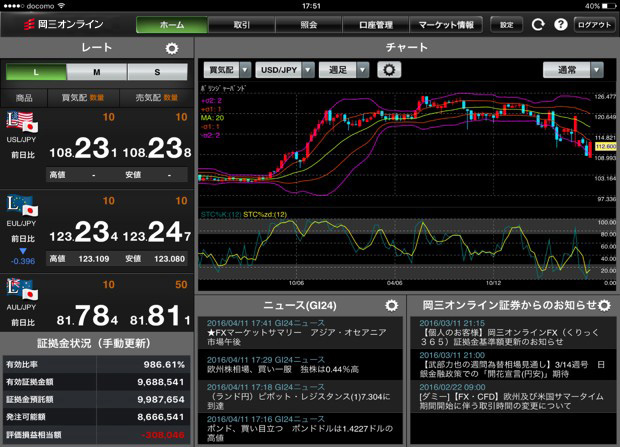Select the 有効比率 986.61% row
620x447 pixels.
[96, 364]
